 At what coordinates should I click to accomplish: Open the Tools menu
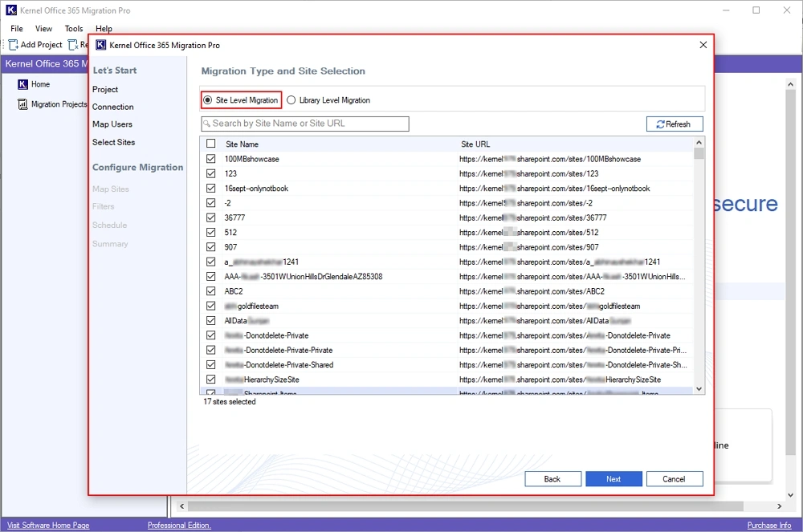74,29
